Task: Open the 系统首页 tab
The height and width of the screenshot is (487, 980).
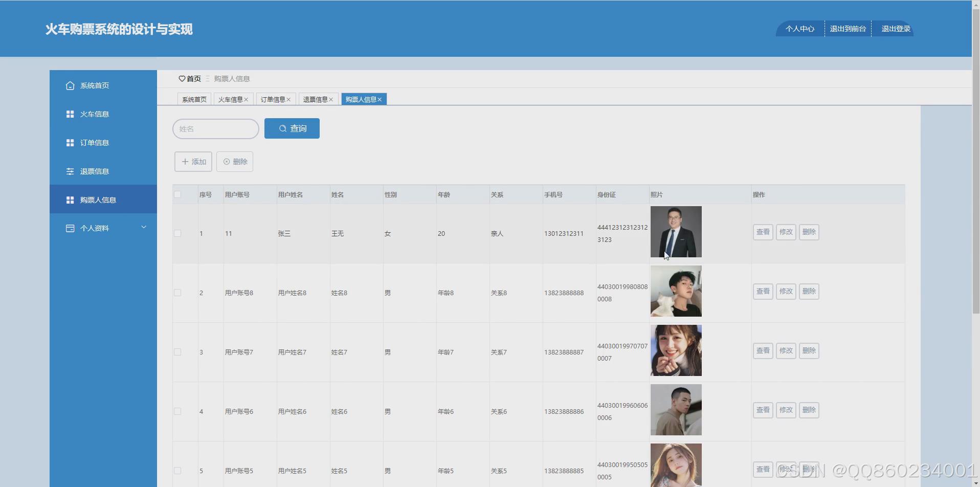Action: pyautogui.click(x=194, y=99)
